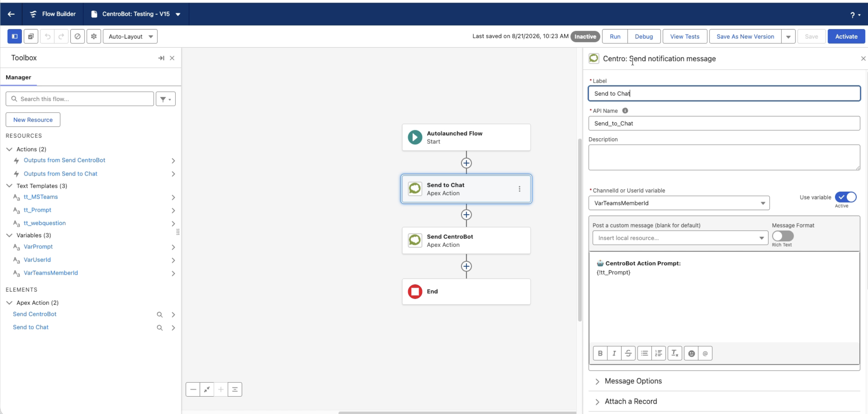868x414 pixels.
Task: Create a New Resource
Action: [33, 120]
